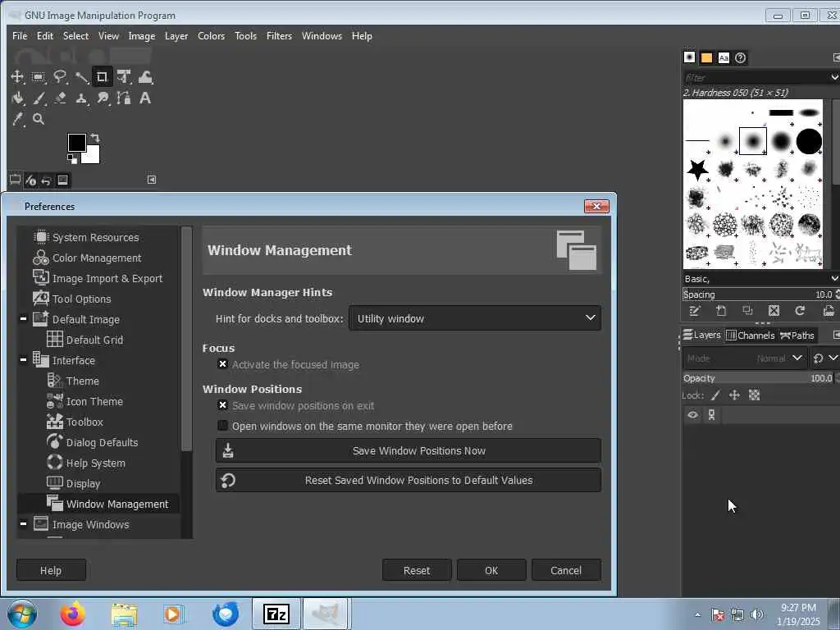Screen dimensions: 840x630
Task: Edit this brush icon below Spacing
Action: [x=694, y=311]
